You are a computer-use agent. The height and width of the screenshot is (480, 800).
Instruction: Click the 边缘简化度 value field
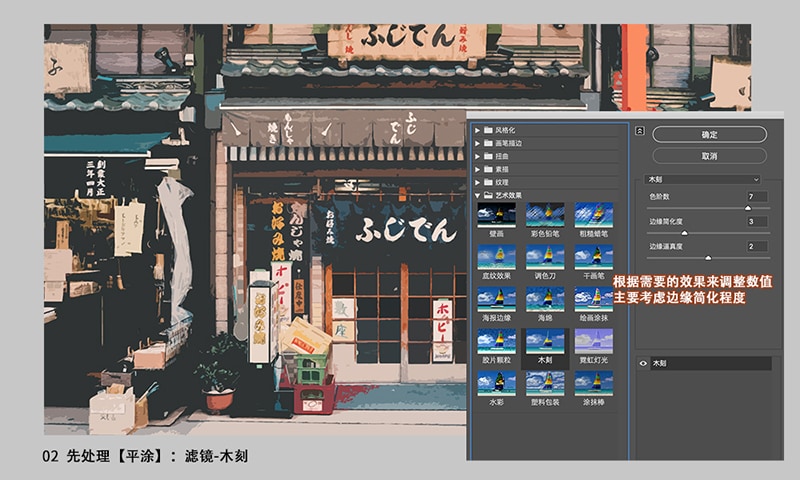pos(756,221)
